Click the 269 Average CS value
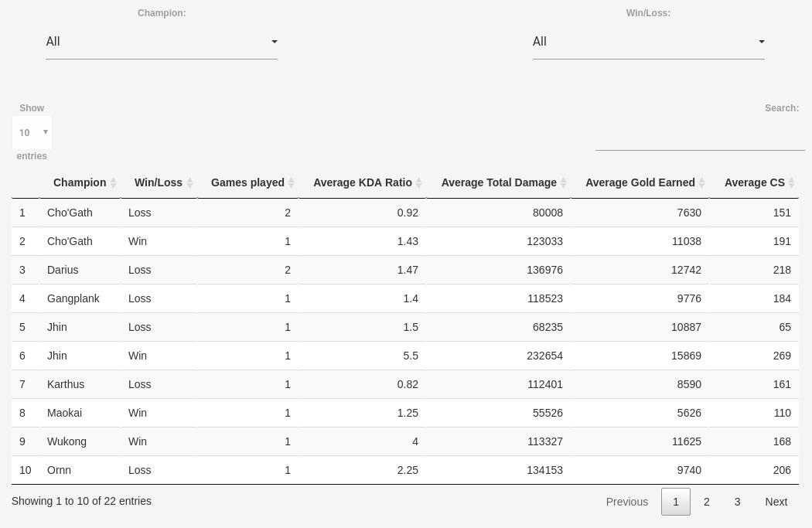This screenshot has height=528, width=812. click(x=782, y=356)
